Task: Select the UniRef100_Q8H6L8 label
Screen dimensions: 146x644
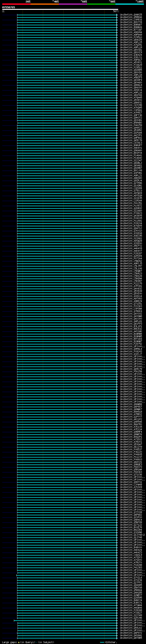Action: click(x=131, y=85)
